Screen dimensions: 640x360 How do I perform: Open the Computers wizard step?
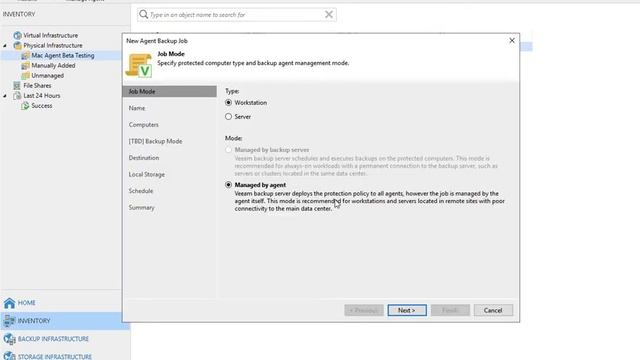tap(144, 124)
